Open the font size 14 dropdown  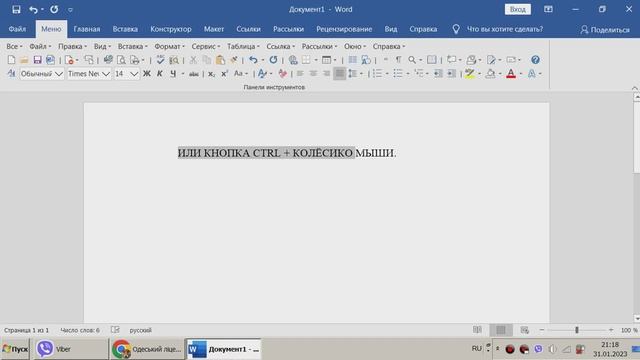(134, 74)
